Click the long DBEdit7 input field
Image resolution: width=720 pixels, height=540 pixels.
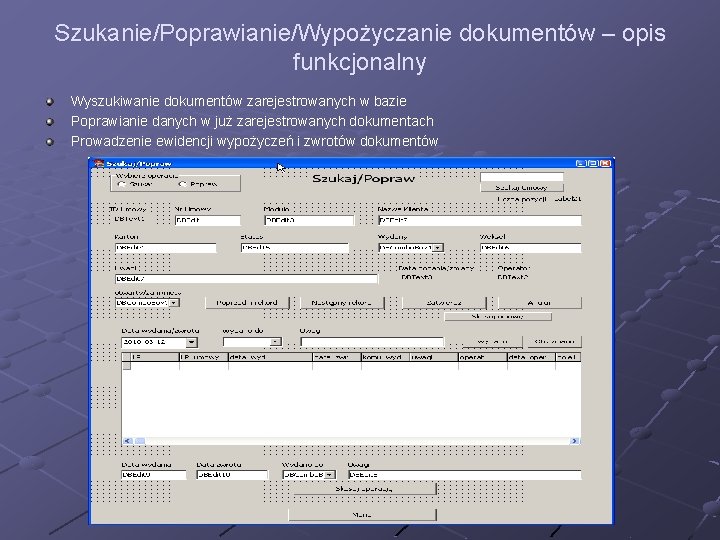tap(246, 279)
